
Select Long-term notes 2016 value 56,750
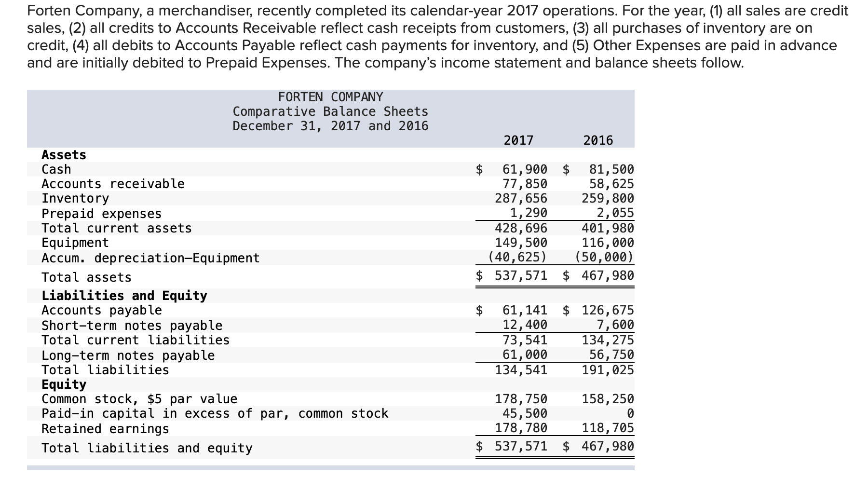(612, 355)
